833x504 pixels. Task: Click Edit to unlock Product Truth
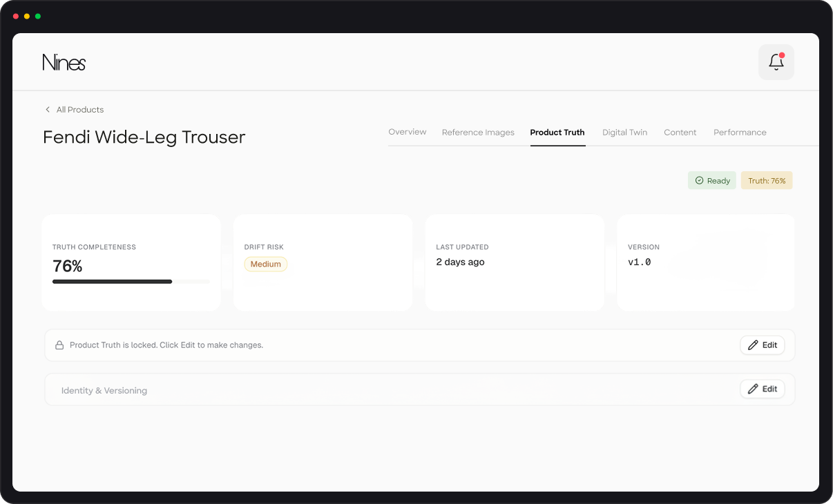(763, 345)
